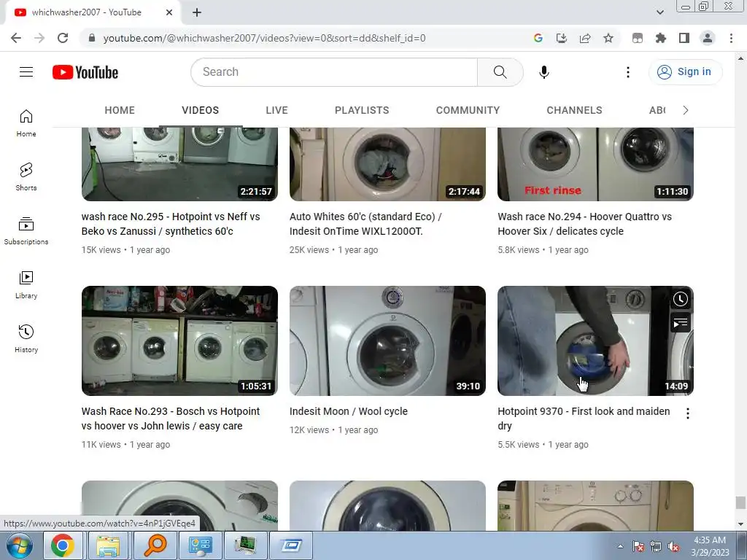Open the COMMUNITY channel tab

pyautogui.click(x=468, y=111)
